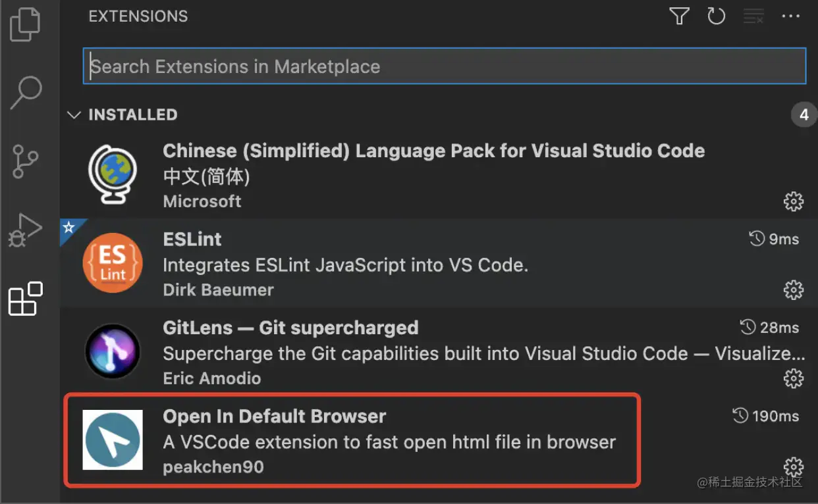Open manage gear for Open In Default Browser
818x504 pixels.
(794, 466)
